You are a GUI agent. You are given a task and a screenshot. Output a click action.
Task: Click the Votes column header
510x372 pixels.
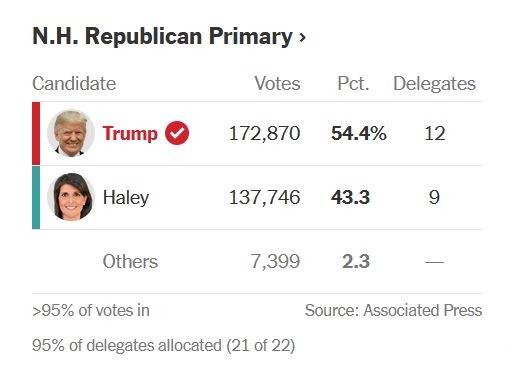coord(277,83)
